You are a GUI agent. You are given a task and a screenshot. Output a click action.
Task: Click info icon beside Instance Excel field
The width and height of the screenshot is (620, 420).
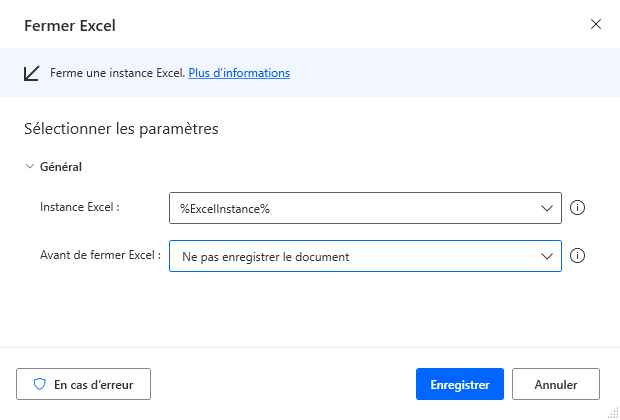(x=576, y=208)
